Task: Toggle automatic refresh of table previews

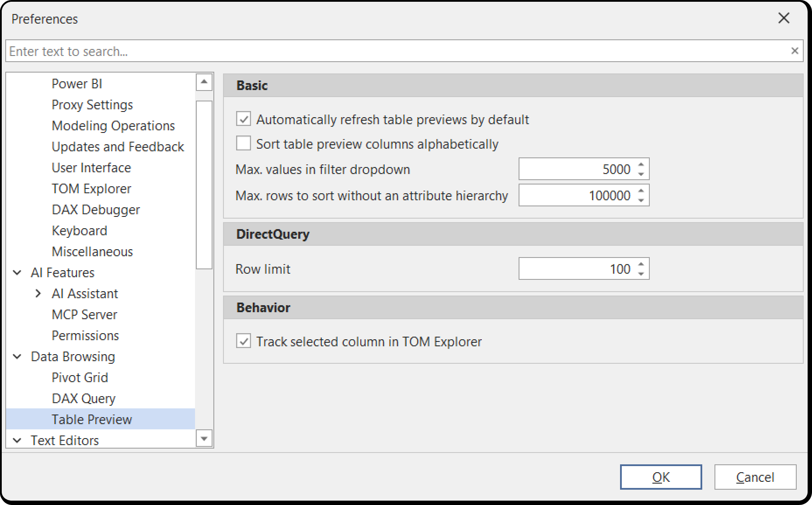Action: [x=244, y=119]
